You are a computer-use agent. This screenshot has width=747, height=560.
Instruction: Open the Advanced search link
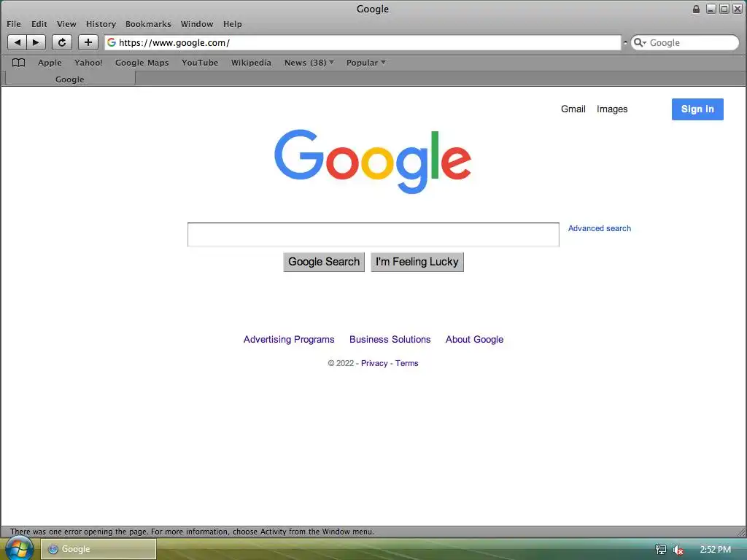click(x=600, y=228)
